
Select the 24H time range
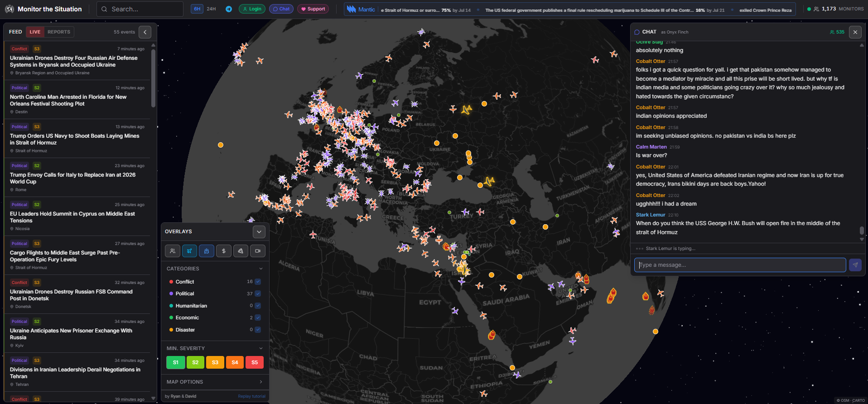211,9
